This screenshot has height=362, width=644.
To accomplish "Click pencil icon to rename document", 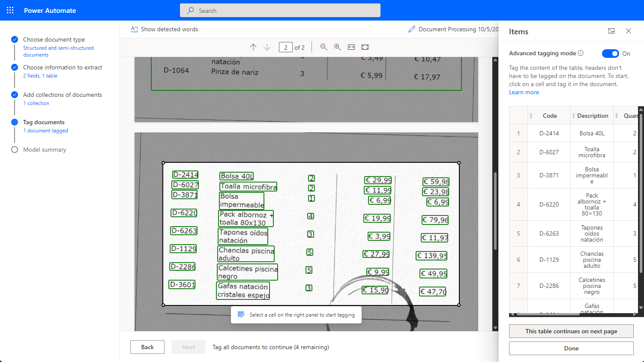I will coord(412,29).
